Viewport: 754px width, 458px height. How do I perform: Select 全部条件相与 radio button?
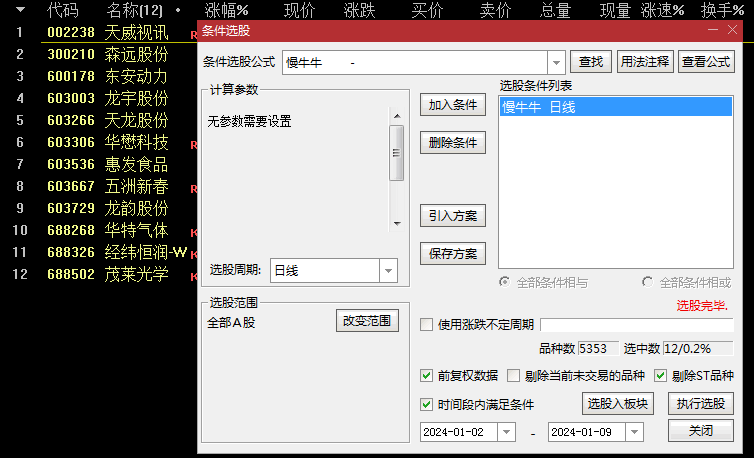pos(504,282)
